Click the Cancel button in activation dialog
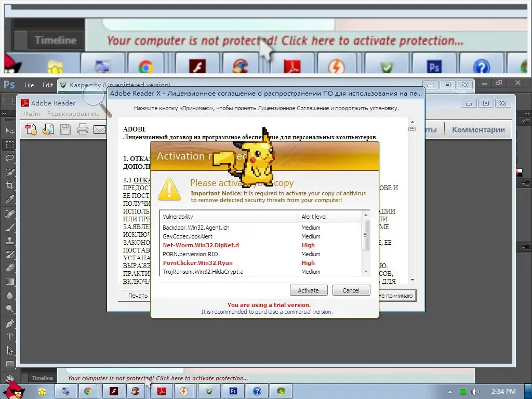 [351, 290]
